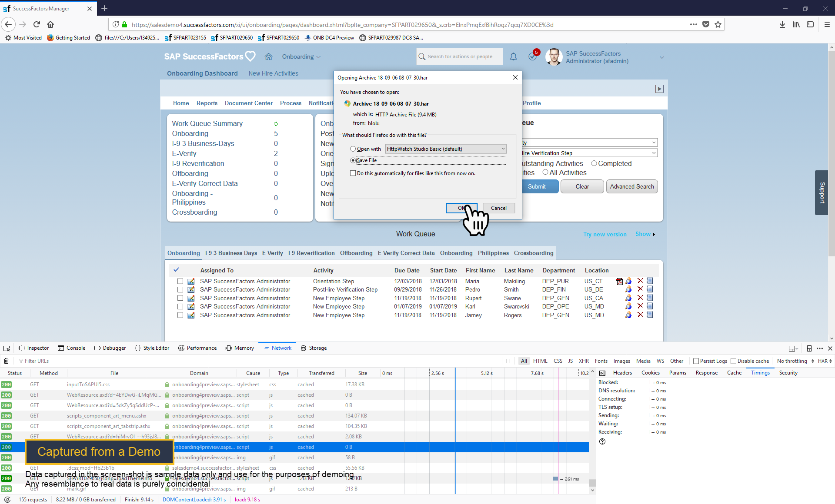
Task: Open the timings help question icon
Action: pos(602,441)
